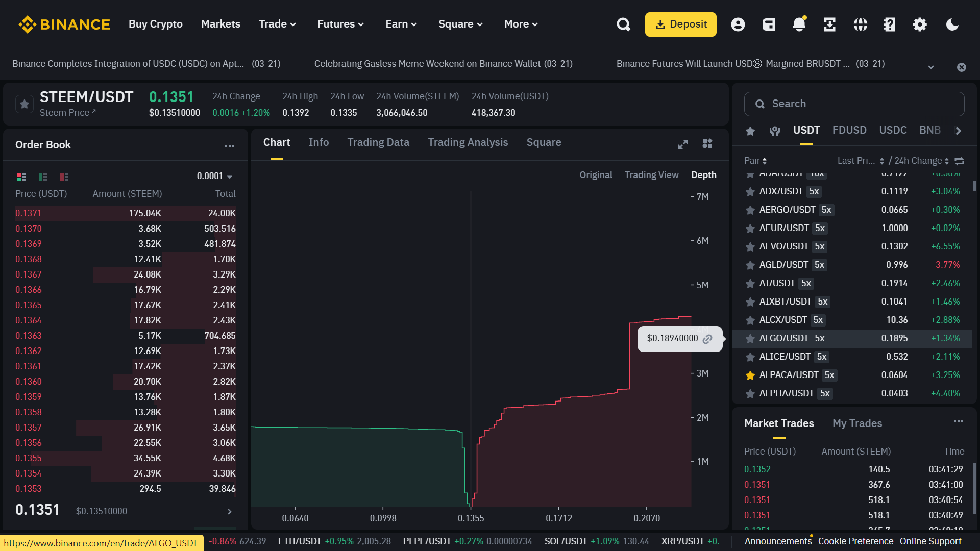Toggle favorite star for AGLD/USDT
980x551 pixels.
point(750,265)
